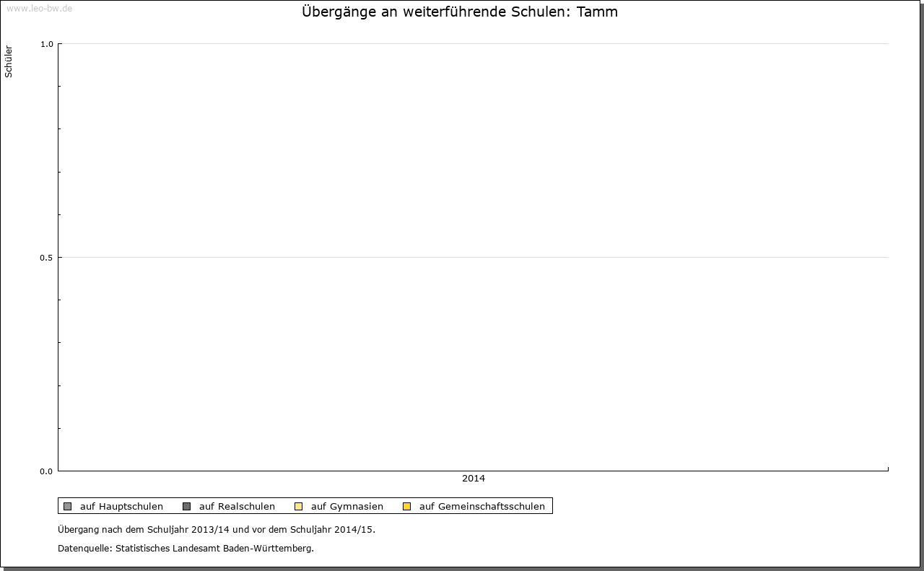Click the 'Schüler' y-axis label
Image resolution: width=924 pixels, height=571 pixels.
(x=9, y=61)
